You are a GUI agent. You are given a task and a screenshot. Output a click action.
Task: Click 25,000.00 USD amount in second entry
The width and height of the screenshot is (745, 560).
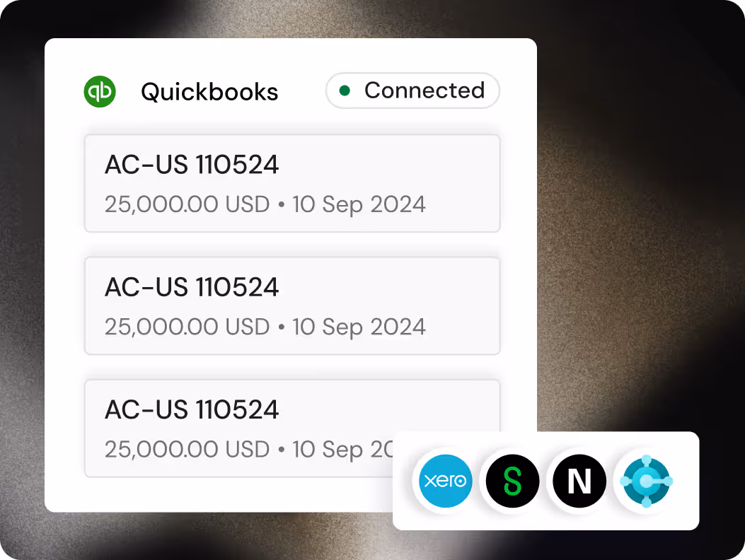(187, 327)
